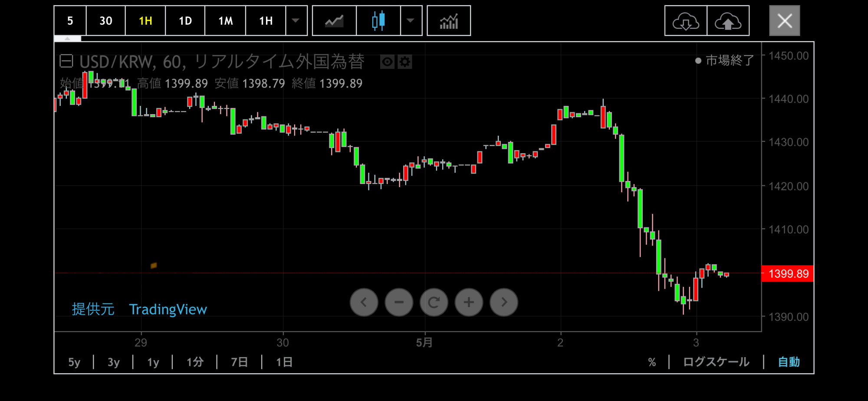The image size is (868, 401).
Task: Click the 1390.00 price axis label
Action: tap(789, 317)
